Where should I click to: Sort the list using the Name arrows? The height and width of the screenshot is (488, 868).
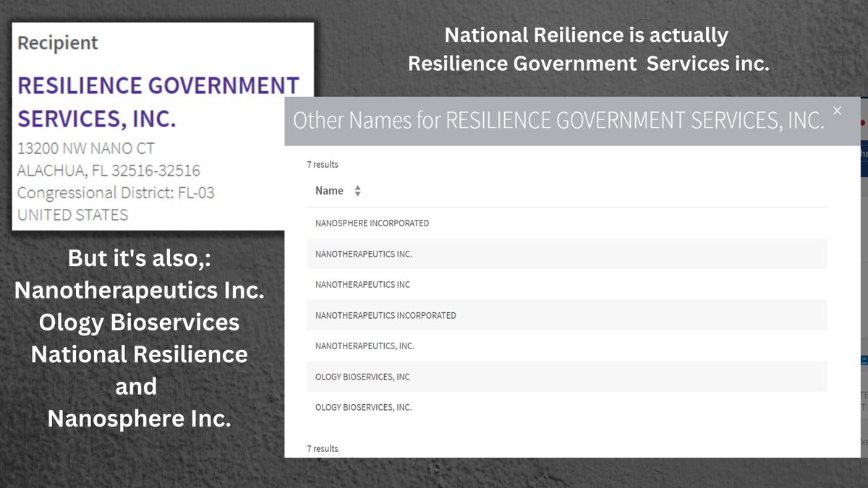[x=357, y=191]
